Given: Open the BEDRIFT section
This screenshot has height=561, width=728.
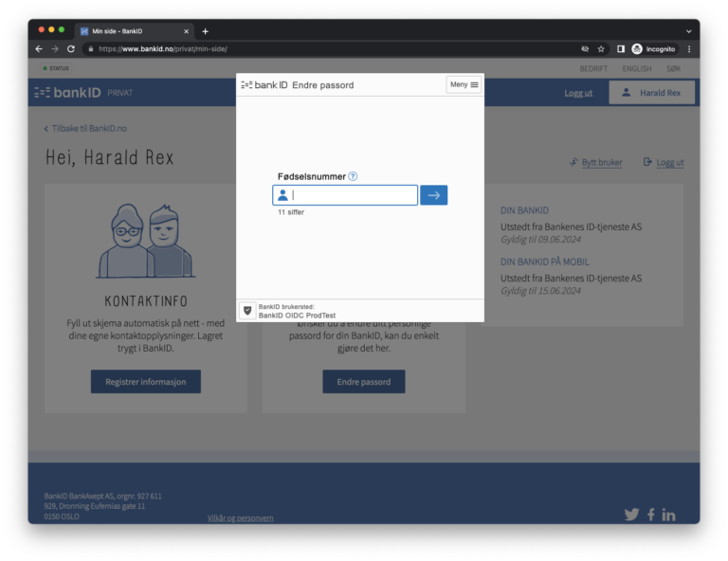Looking at the screenshot, I should (593, 68).
